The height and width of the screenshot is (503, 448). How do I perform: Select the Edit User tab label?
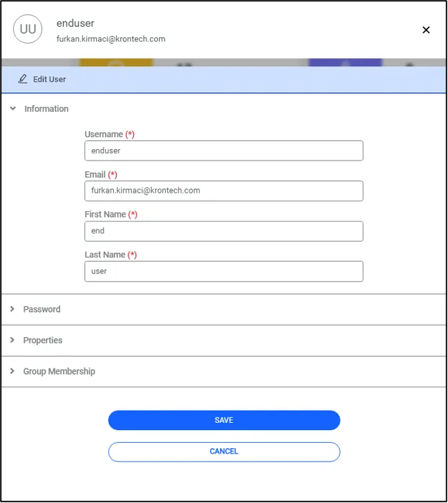coord(49,79)
